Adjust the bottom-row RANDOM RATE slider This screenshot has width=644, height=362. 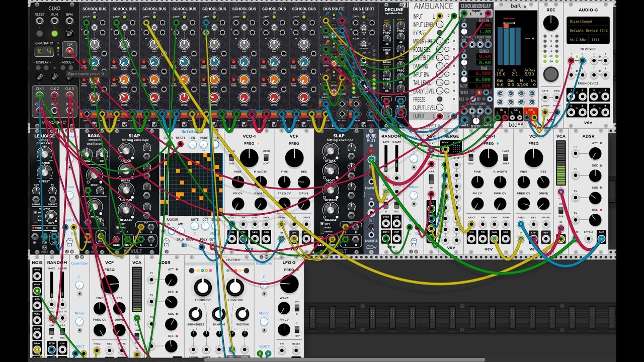[52, 285]
